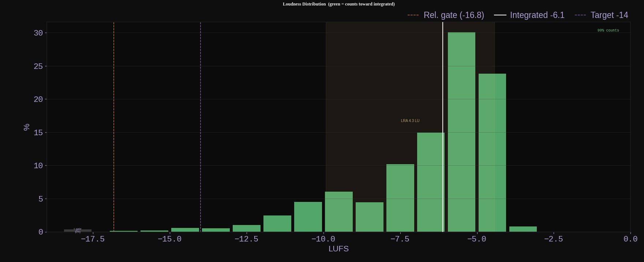Click the bar at -9.5 LUFS reaching 6%
This screenshot has width=644, height=262.
click(x=339, y=212)
